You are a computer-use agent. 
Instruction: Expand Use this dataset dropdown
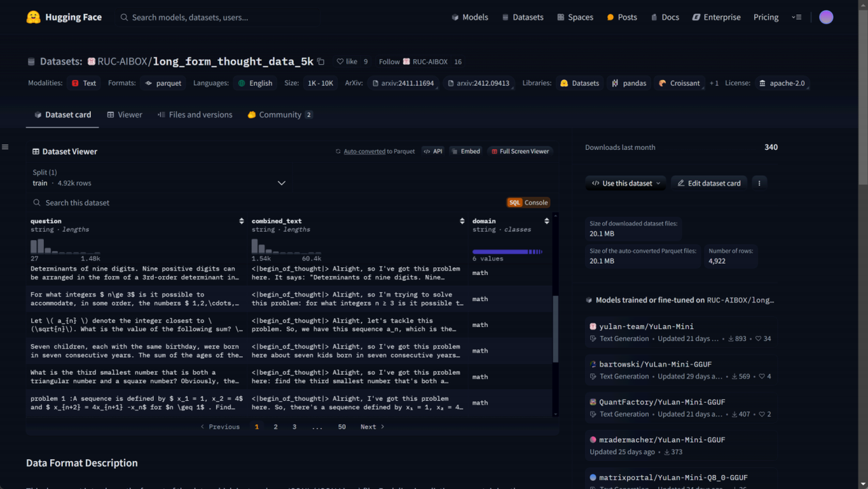625,183
